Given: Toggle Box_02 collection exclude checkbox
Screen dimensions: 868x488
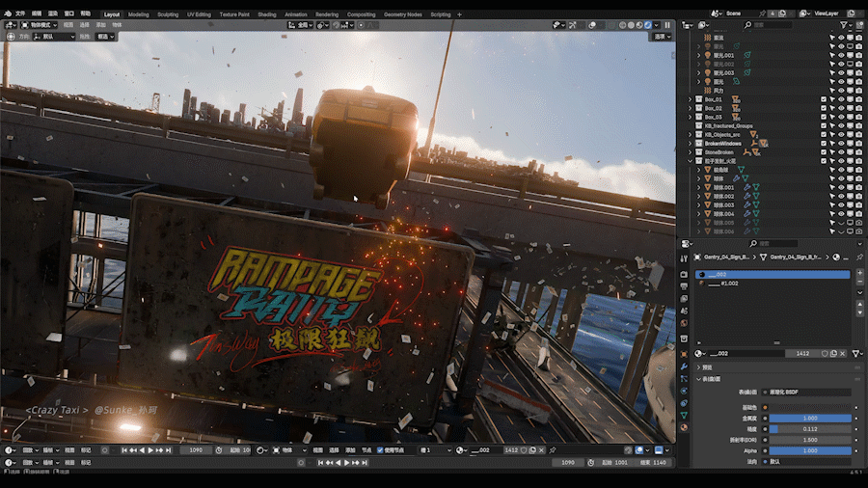Looking at the screenshot, I should (x=824, y=108).
